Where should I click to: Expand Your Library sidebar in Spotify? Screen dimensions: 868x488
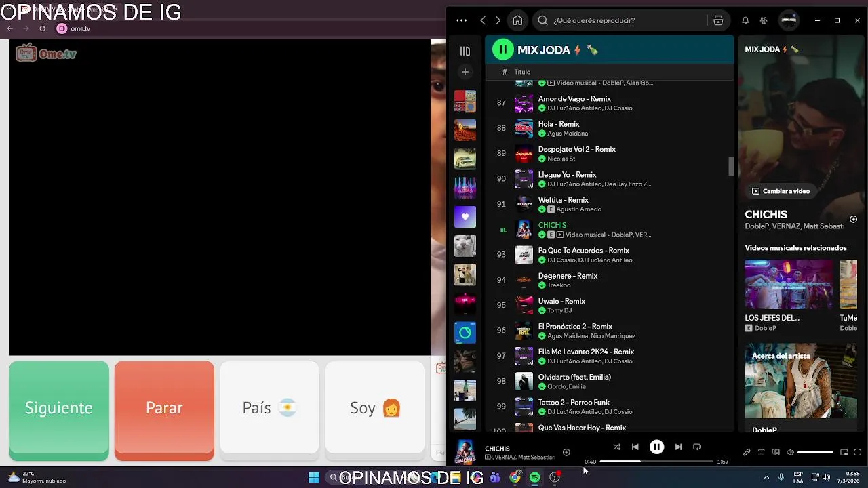pos(465,51)
